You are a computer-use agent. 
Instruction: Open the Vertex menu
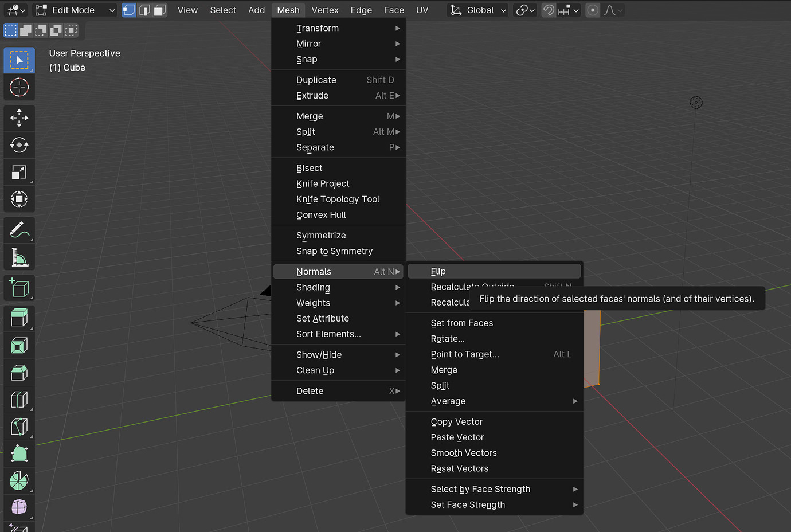(x=325, y=10)
